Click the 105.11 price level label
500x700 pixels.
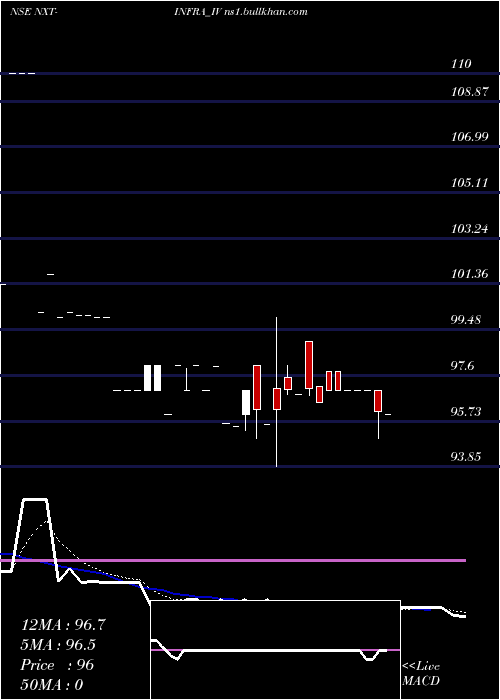click(469, 183)
